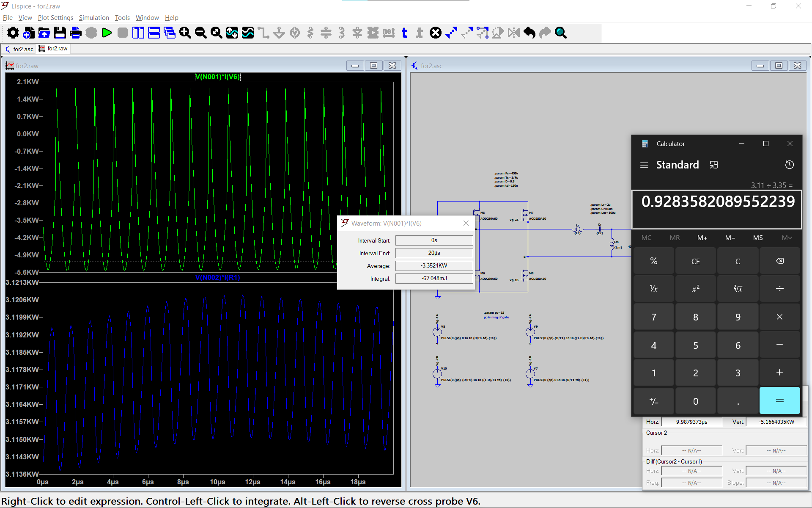Viewport: 812px width, 508px height.
Task: Click the autorange waveform icon
Action: click(x=232, y=33)
